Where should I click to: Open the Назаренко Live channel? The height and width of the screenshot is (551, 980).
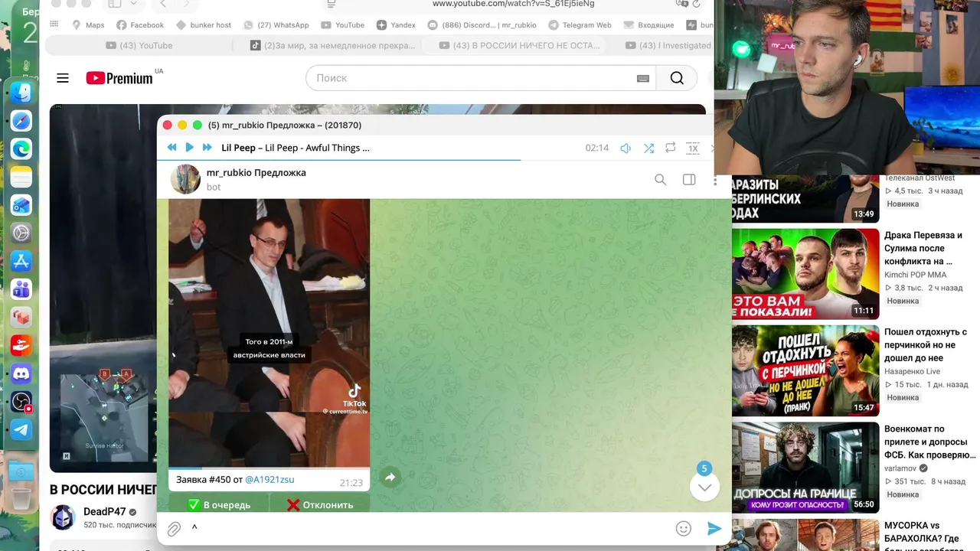point(912,371)
